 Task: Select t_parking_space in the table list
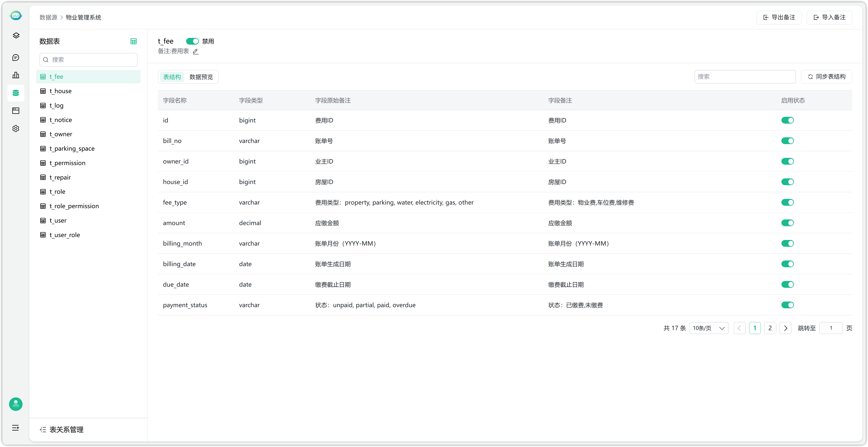[x=72, y=149]
